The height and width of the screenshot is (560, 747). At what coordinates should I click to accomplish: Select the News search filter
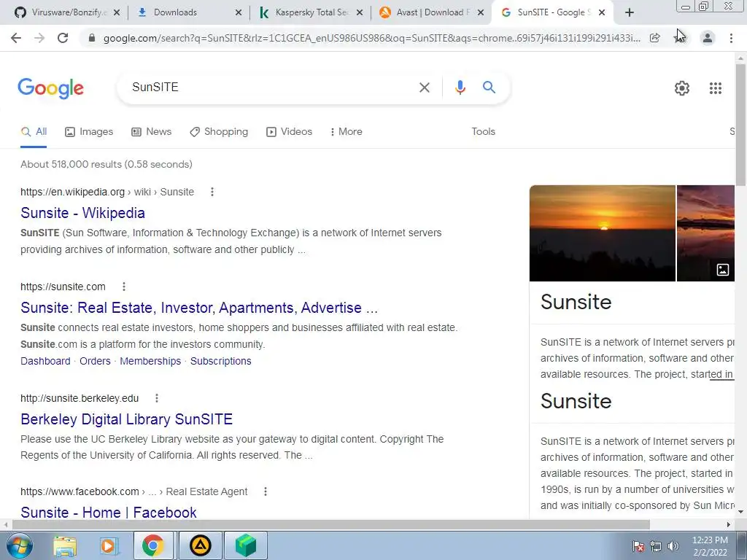(x=152, y=132)
